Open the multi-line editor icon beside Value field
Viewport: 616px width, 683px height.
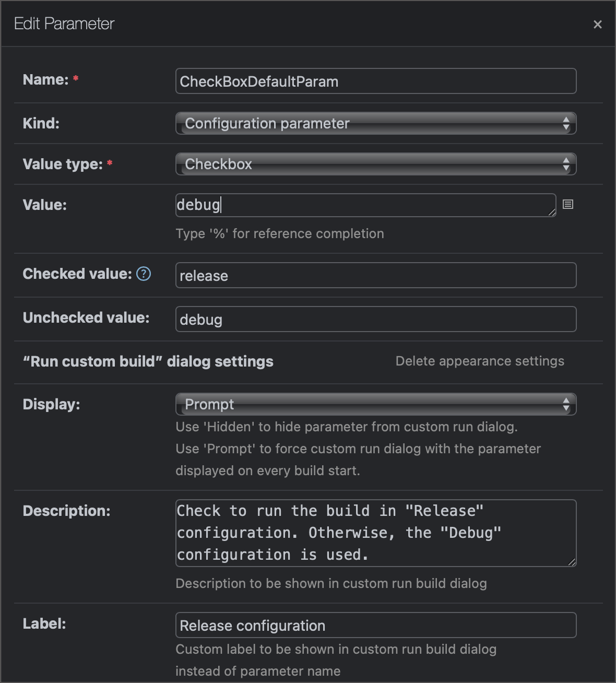coord(568,205)
